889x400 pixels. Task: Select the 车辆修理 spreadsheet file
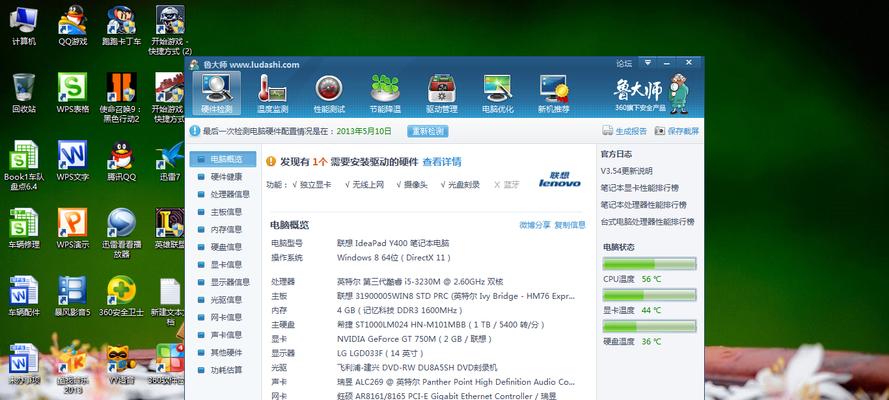click(23, 229)
